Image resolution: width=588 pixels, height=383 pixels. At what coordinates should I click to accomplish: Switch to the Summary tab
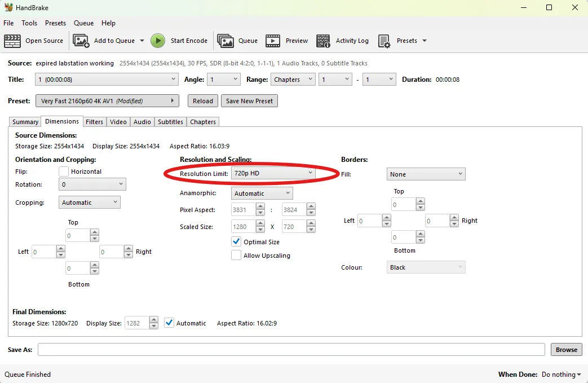pyautogui.click(x=25, y=121)
